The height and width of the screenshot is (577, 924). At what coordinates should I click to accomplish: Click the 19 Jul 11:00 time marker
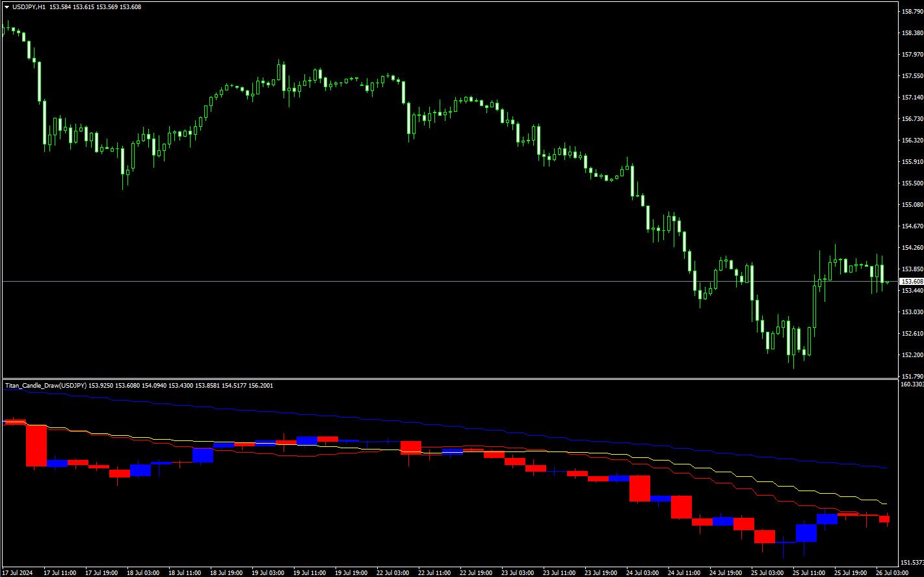coord(310,572)
